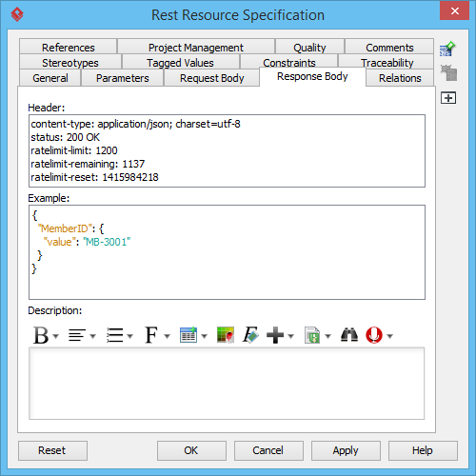Open the Traceability tab
The width and height of the screenshot is (476, 476).
(387, 62)
